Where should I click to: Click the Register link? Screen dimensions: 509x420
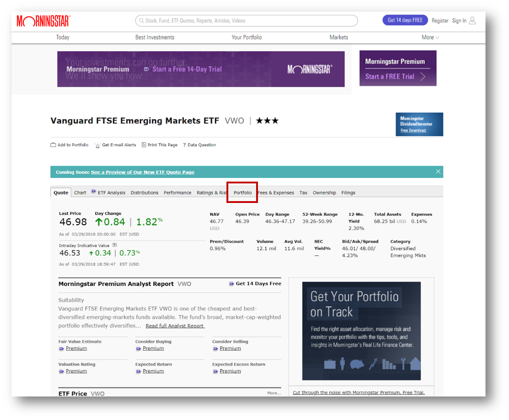coord(440,21)
